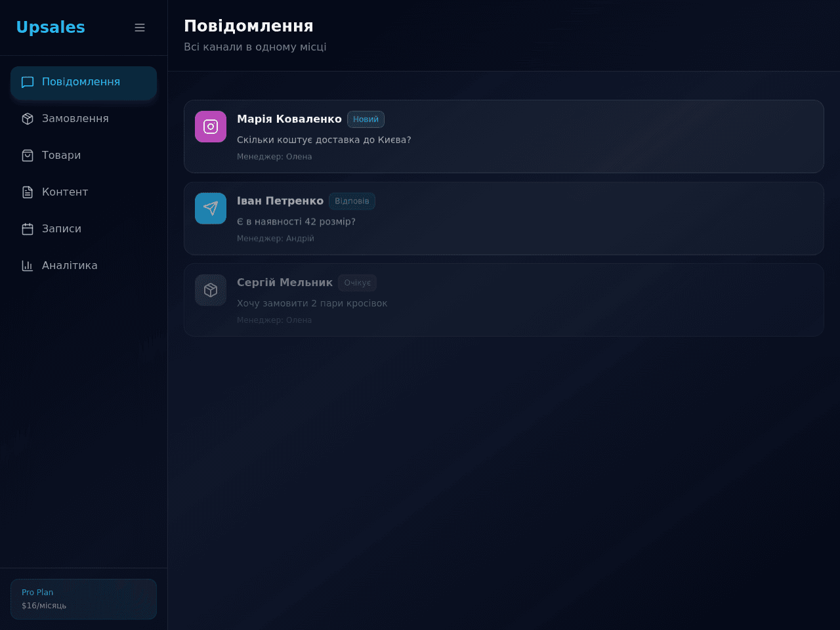This screenshot has height=630, width=840.
Task: Open Марія Коваленко conversation name
Action: click(x=289, y=119)
